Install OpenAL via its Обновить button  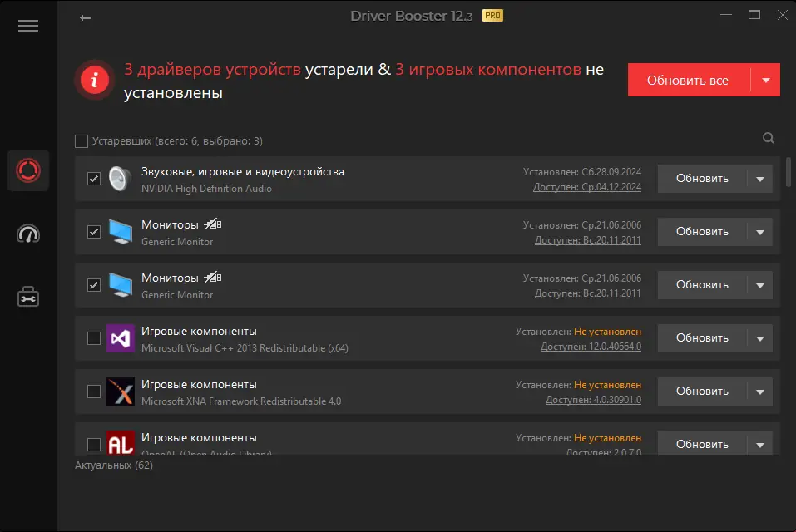coord(702,444)
